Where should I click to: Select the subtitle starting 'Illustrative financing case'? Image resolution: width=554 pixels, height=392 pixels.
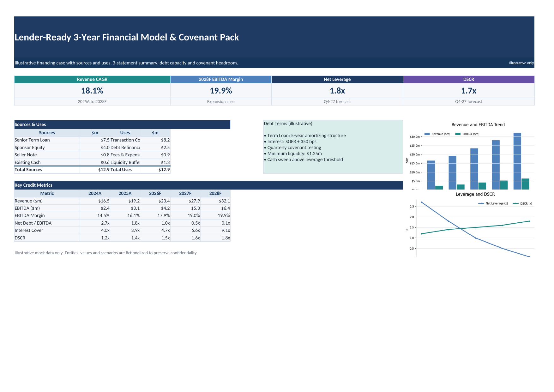coord(126,63)
